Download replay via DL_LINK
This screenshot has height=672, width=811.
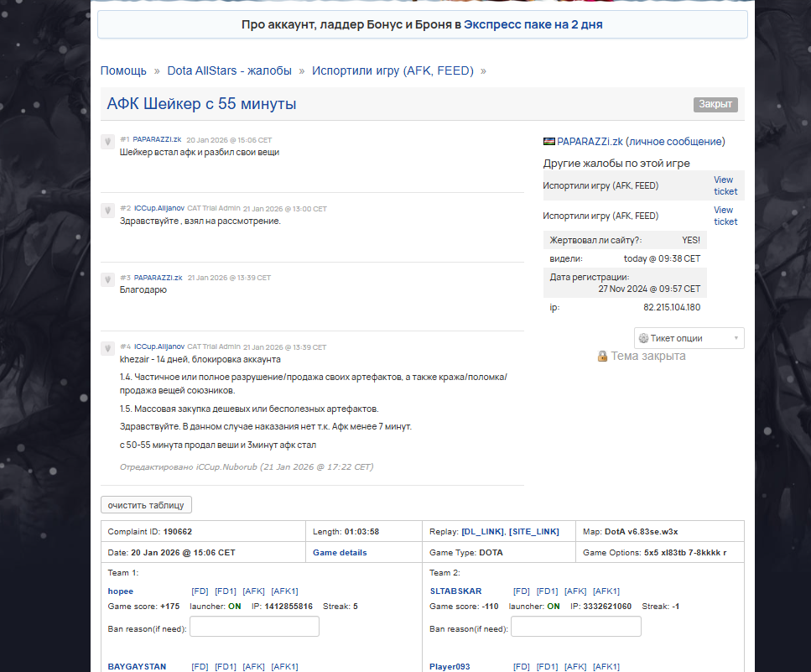tap(482, 532)
